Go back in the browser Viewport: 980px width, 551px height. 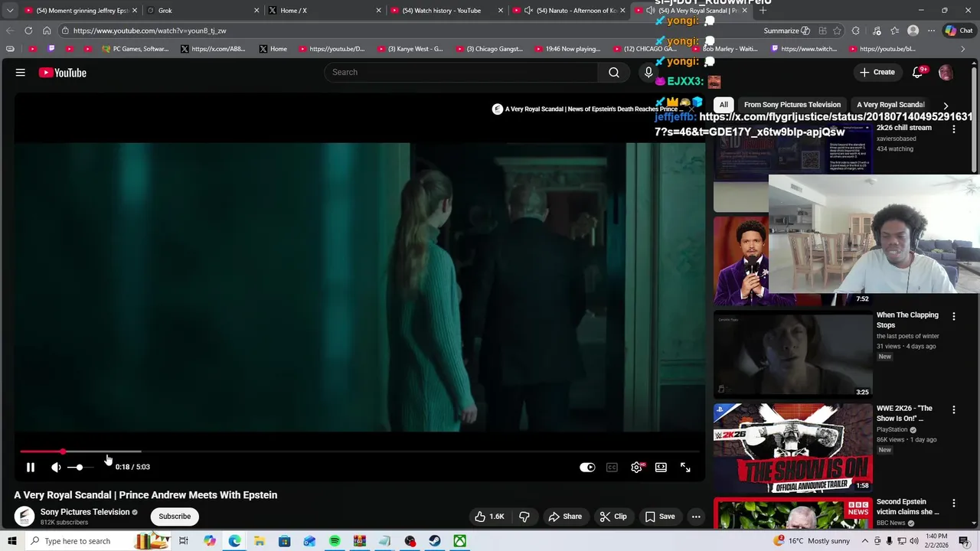pos(10,31)
